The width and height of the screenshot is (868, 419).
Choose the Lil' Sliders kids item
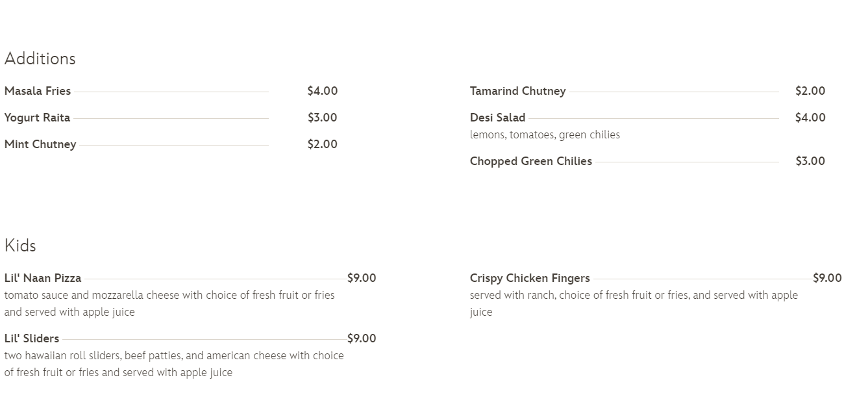(32, 338)
